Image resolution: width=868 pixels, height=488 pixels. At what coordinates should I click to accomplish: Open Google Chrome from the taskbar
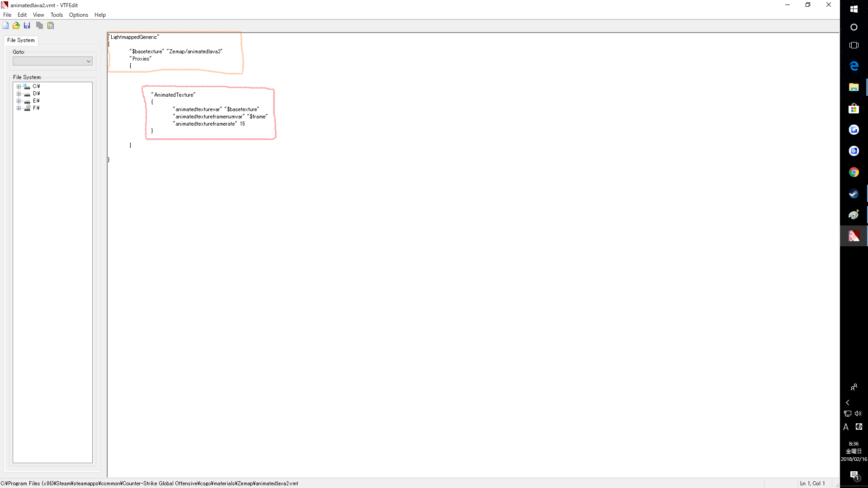pos(854,172)
